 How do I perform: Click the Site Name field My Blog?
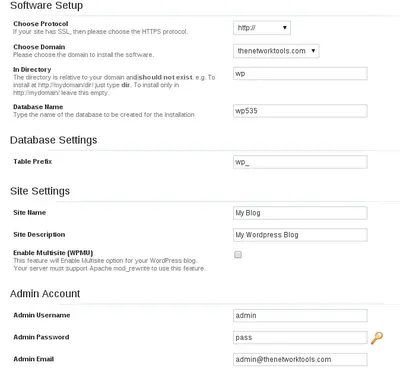coord(300,213)
